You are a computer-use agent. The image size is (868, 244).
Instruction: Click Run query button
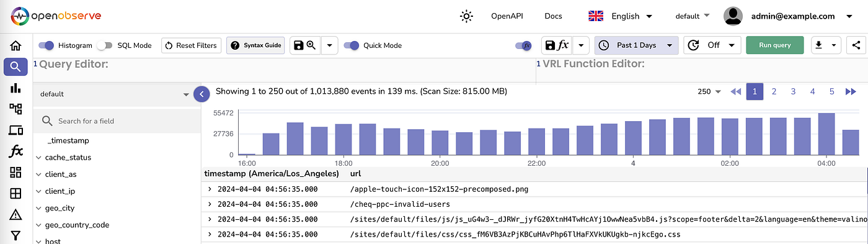775,45
